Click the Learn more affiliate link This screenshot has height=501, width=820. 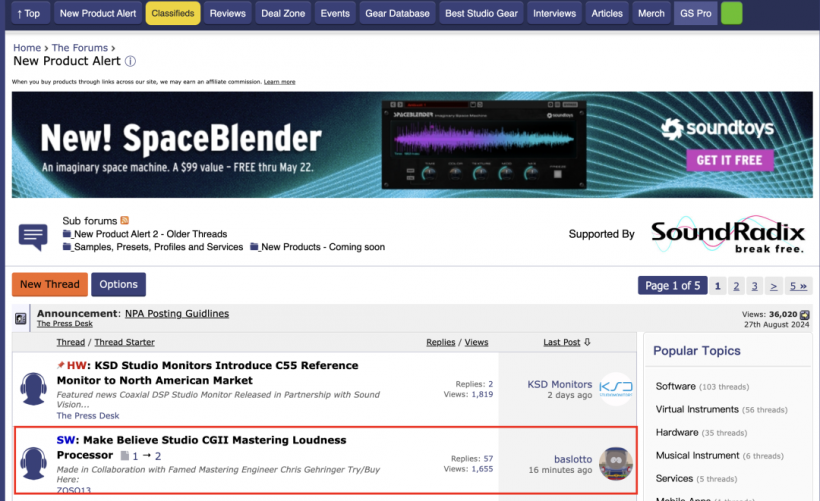pos(279,82)
